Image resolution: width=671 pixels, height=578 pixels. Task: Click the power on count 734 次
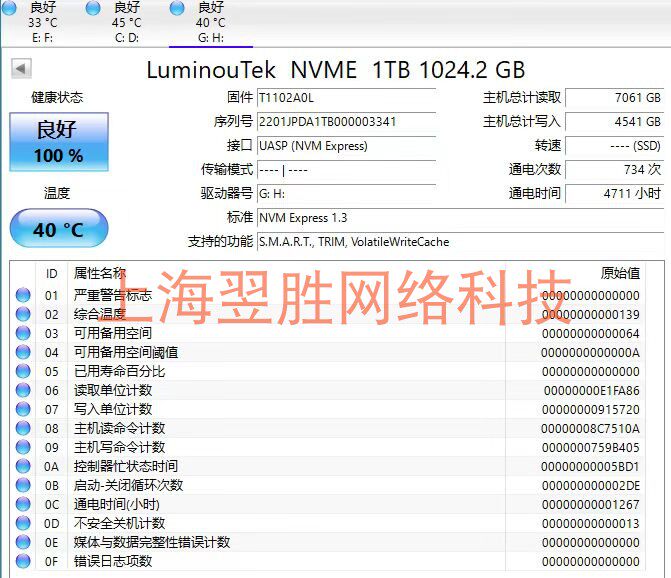615,170
